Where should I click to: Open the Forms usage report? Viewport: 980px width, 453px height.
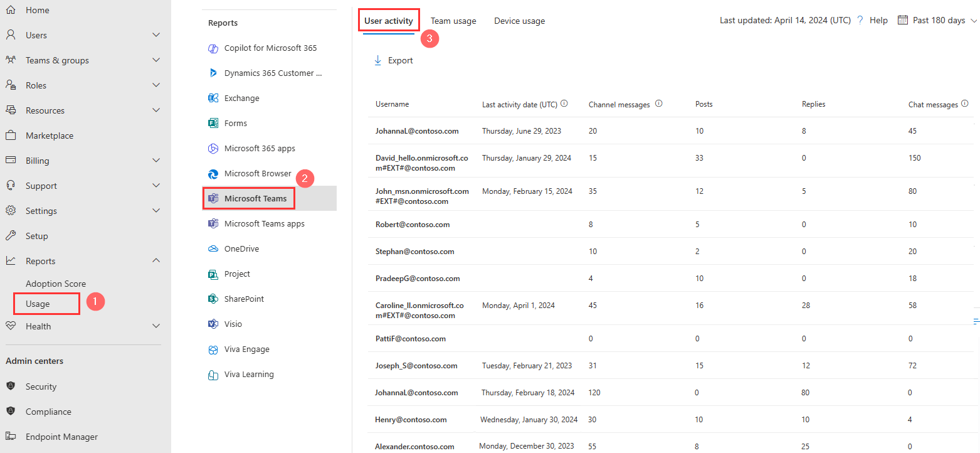(236, 123)
